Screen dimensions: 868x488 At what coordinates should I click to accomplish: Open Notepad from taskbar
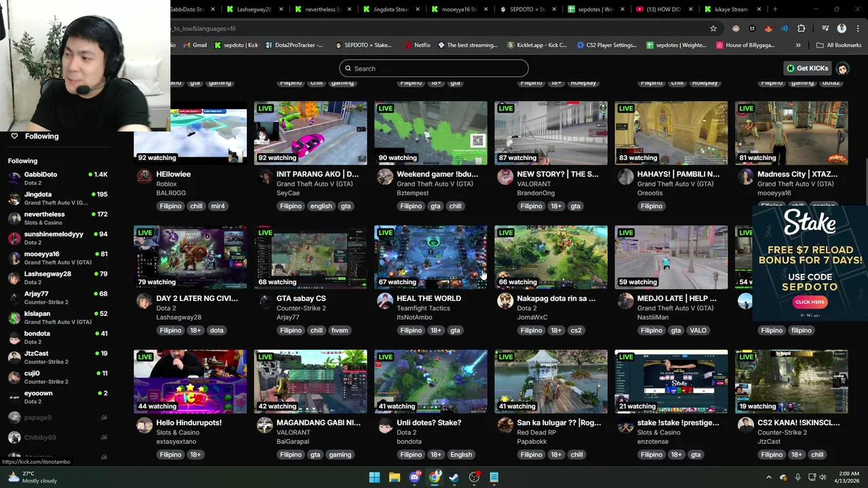[x=494, y=477]
